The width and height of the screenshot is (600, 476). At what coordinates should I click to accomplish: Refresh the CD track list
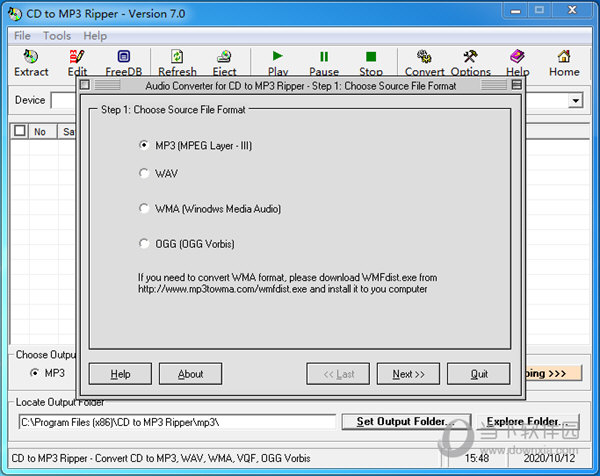click(x=177, y=63)
